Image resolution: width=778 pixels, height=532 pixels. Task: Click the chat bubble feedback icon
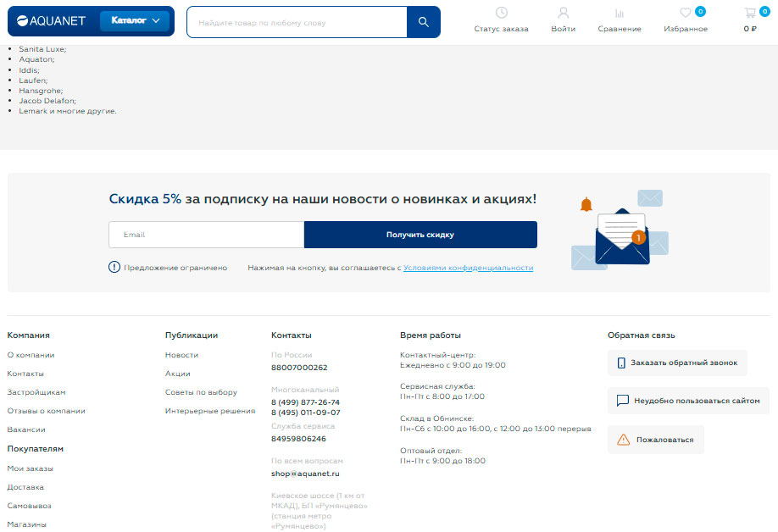click(x=623, y=401)
